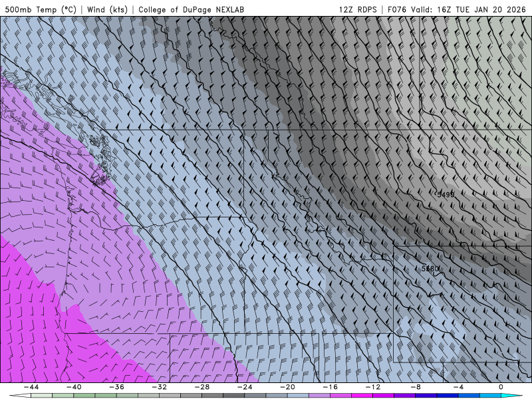This screenshot has width=532, height=399.
Task: Click the 0 color scale label
Action: tap(501, 387)
